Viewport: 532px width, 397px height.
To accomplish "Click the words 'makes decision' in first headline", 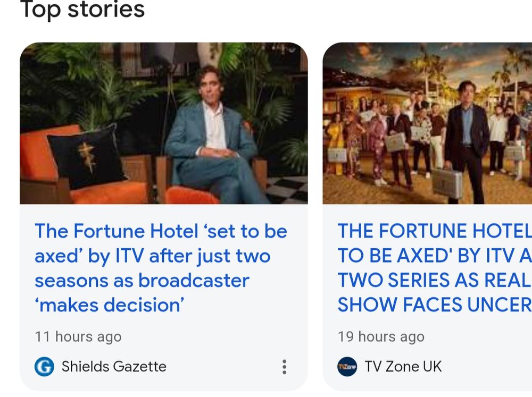I will pyautogui.click(x=112, y=305).
